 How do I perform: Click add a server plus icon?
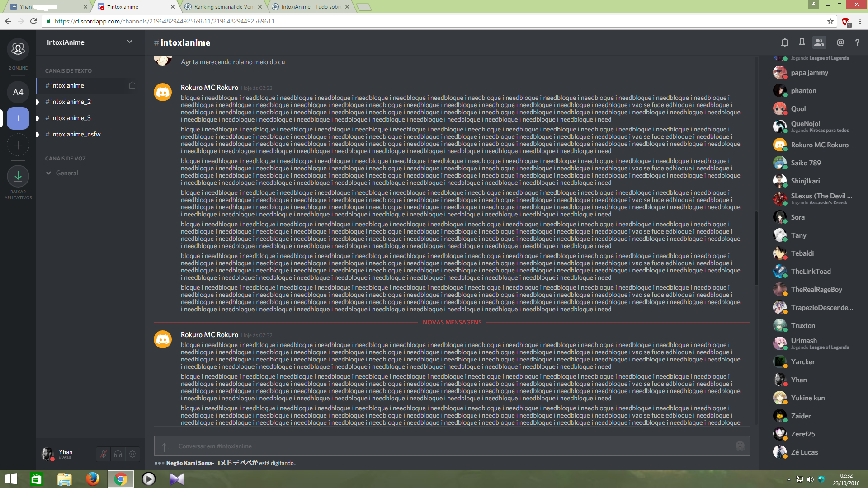pyautogui.click(x=18, y=145)
